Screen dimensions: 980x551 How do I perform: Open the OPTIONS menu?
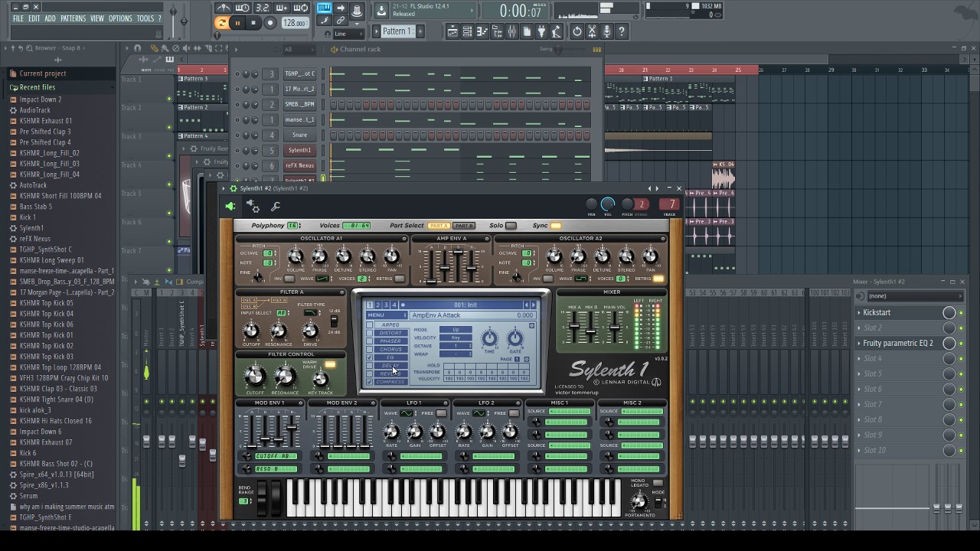pyautogui.click(x=120, y=18)
